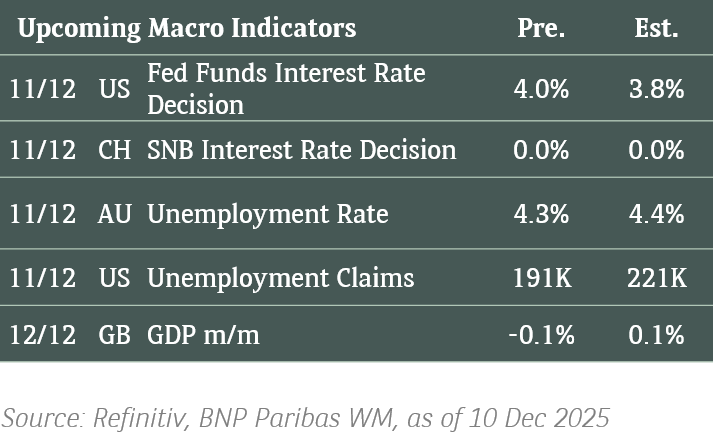Select the "Pre." column header
The height and width of the screenshot is (436, 713).
tap(541, 28)
